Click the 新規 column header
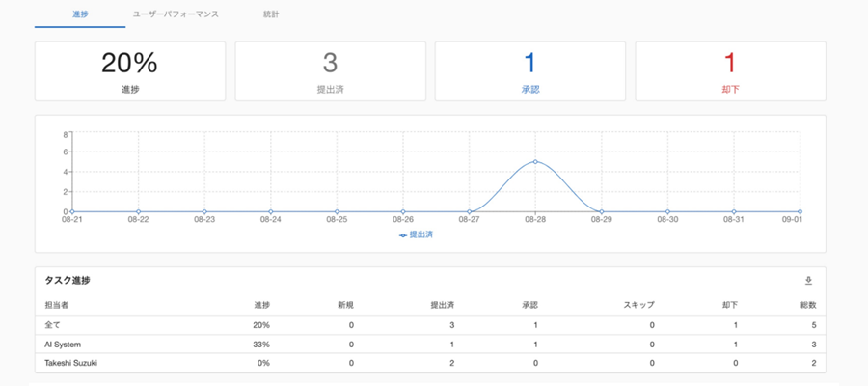This screenshot has width=868, height=386. [345, 305]
